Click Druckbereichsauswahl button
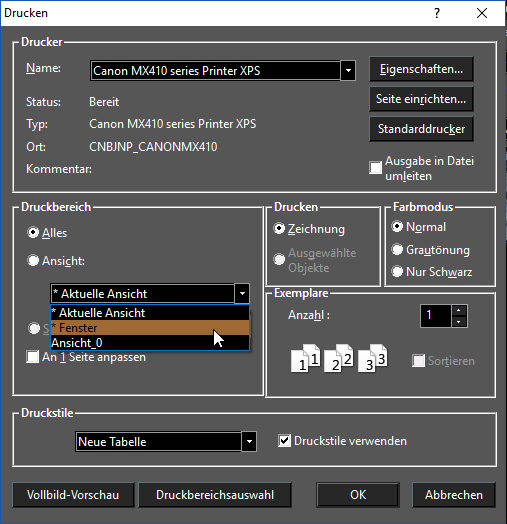Image resolution: width=507 pixels, height=524 pixels. (x=215, y=495)
